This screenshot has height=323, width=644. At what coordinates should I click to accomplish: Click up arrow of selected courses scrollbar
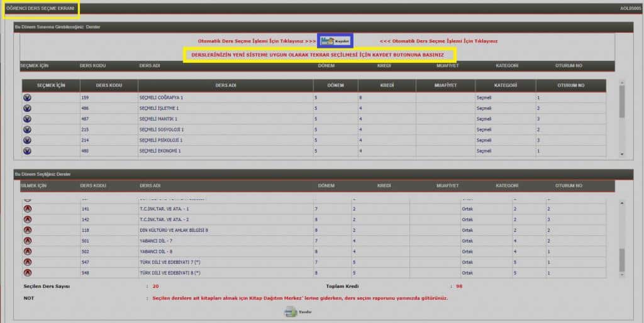[x=622, y=203]
